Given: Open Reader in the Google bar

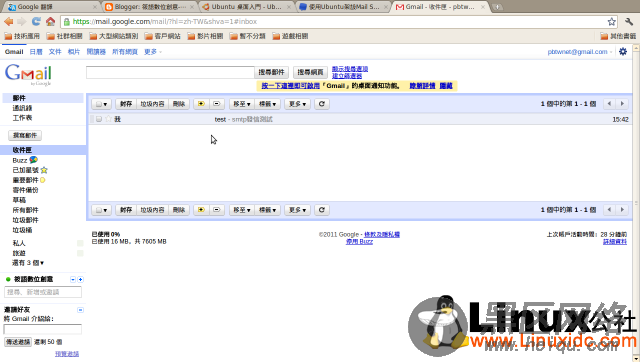Looking at the screenshot, I should point(96,52).
